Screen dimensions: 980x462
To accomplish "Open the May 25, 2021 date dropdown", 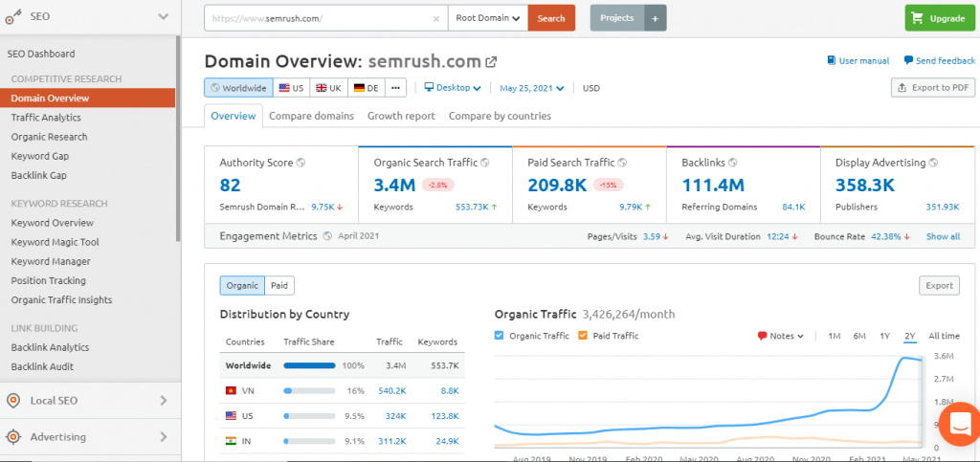I will [x=532, y=88].
